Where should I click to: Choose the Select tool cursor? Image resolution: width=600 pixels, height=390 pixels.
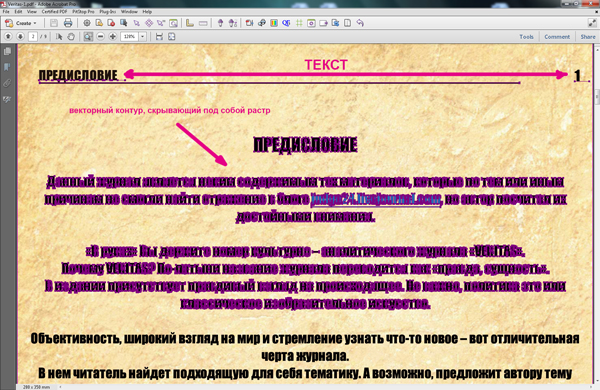pyautogui.click(x=59, y=37)
